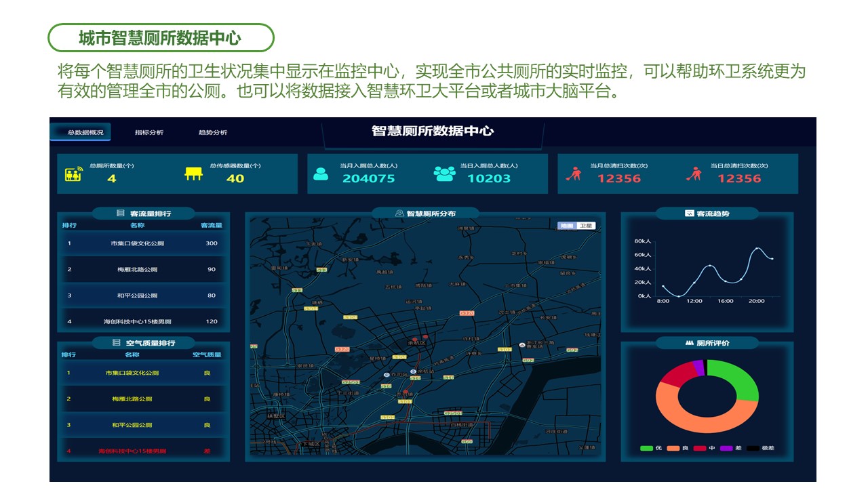This screenshot has width=868, height=488.
Task: Click the icon next to 智慧厕所分布 title
Action: pyautogui.click(x=399, y=213)
